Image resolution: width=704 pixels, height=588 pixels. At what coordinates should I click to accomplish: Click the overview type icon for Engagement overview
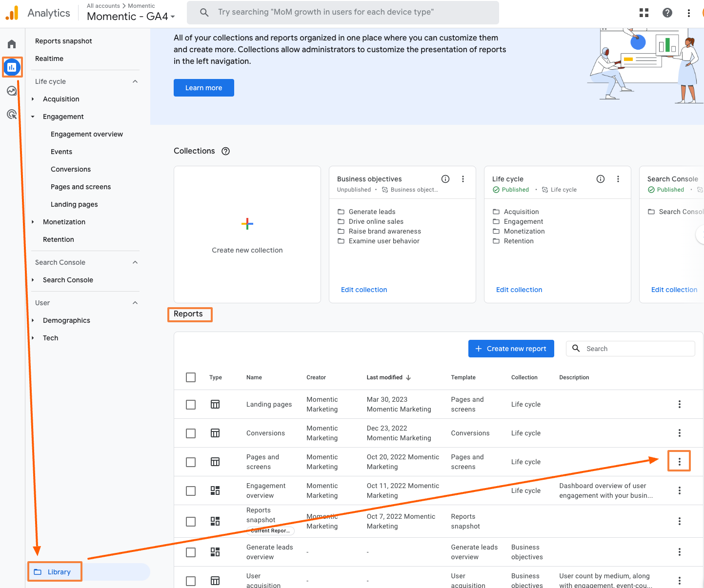pyautogui.click(x=215, y=490)
